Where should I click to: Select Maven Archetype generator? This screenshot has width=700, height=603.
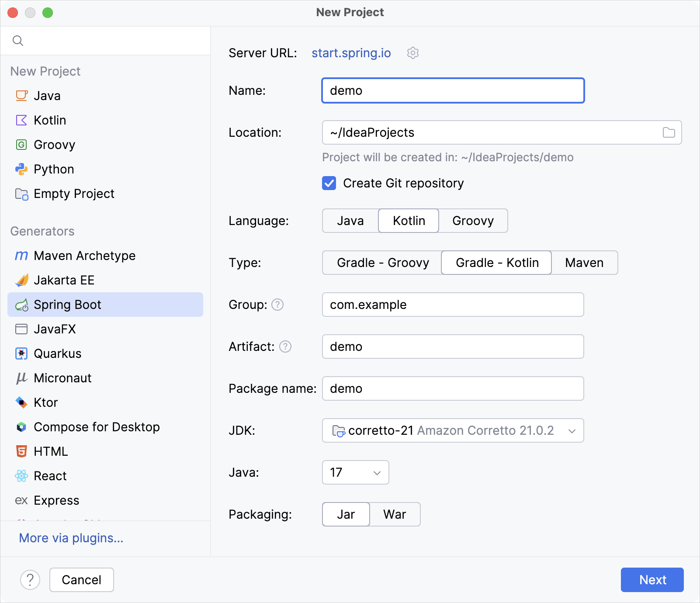(105, 256)
